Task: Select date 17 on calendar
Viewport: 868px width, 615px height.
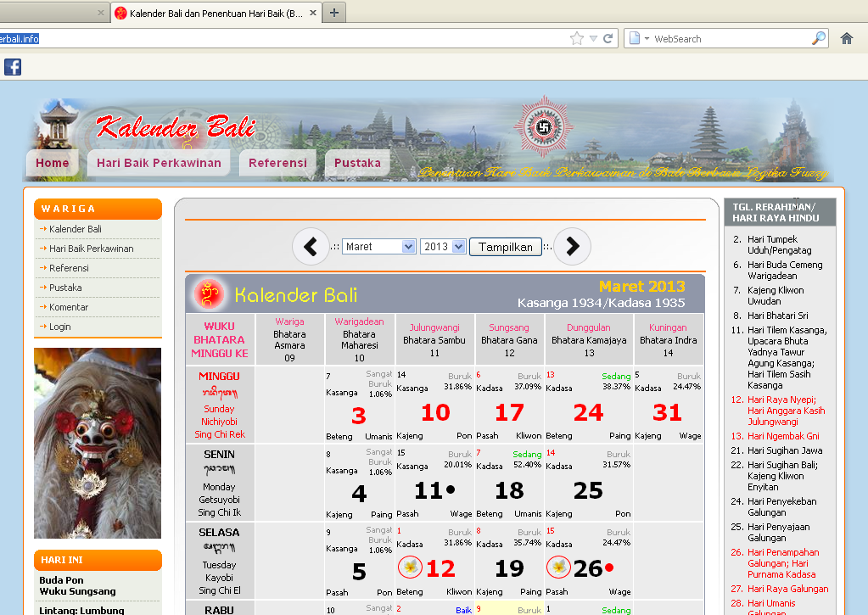Action: pos(509,412)
